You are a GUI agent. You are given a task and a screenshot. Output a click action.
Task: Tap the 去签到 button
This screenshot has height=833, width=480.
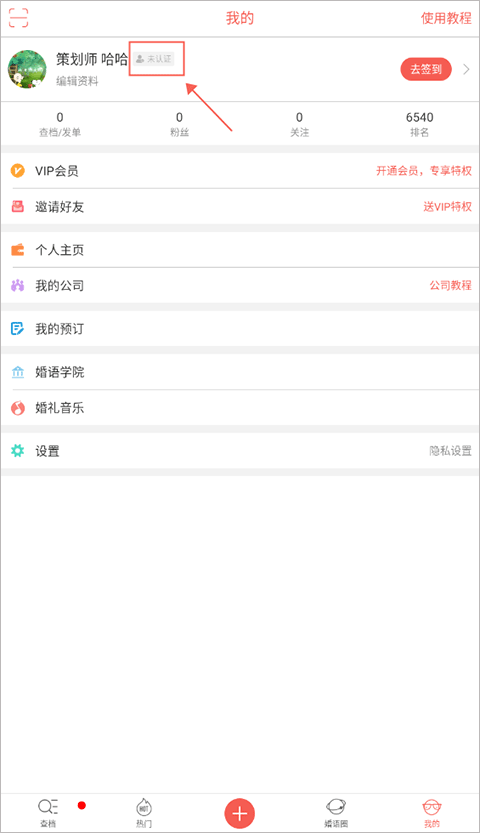(426, 69)
